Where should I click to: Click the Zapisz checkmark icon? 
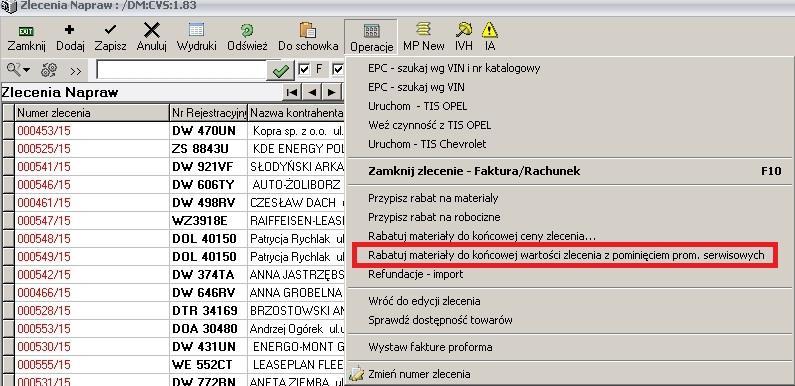[x=110, y=30]
